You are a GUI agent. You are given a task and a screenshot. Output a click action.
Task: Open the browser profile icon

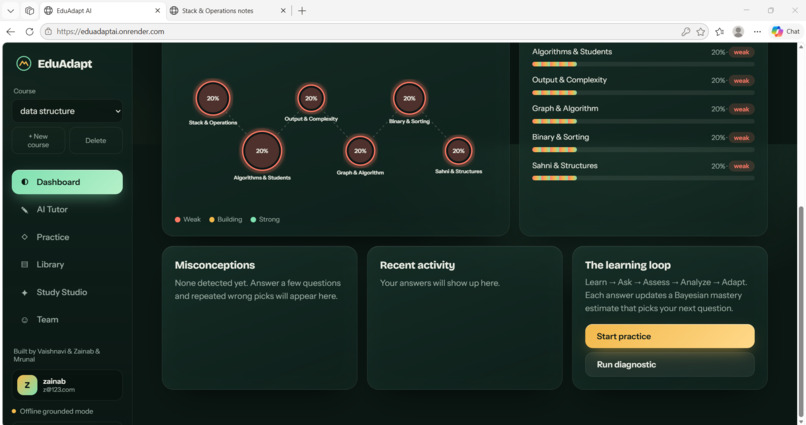pyautogui.click(x=738, y=31)
